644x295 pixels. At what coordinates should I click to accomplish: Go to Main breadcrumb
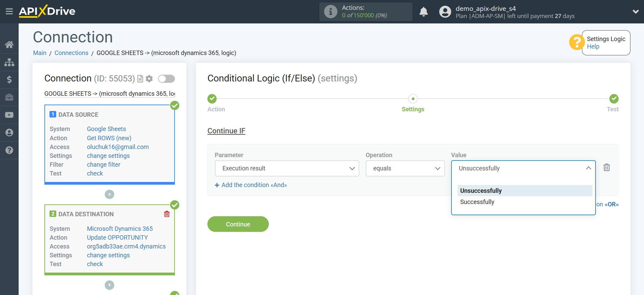click(40, 53)
